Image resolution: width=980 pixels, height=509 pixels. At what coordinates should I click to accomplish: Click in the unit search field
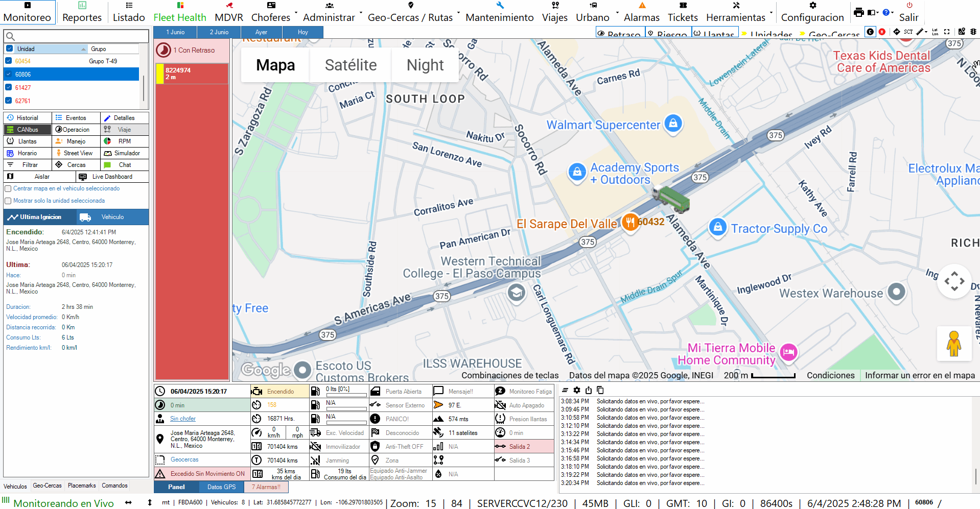coord(76,36)
